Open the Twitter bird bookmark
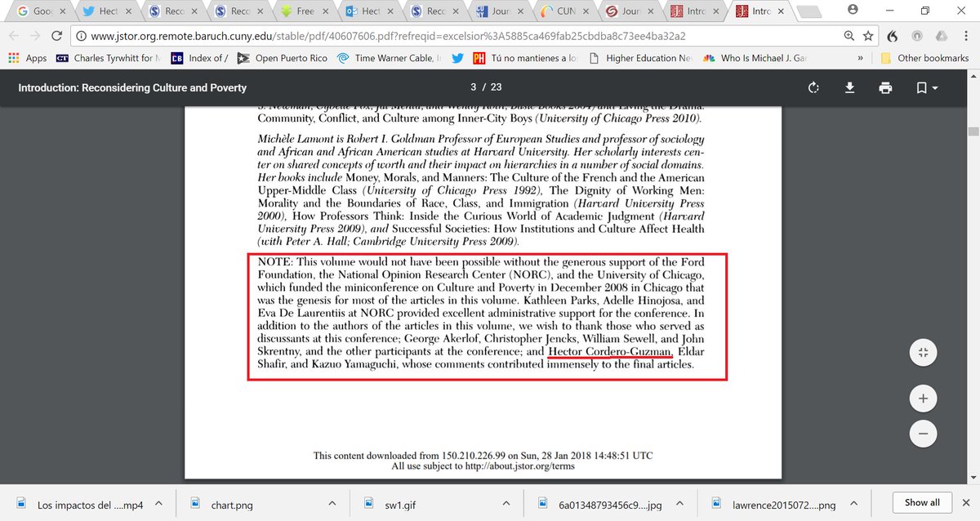The image size is (980, 521). pyautogui.click(x=457, y=58)
